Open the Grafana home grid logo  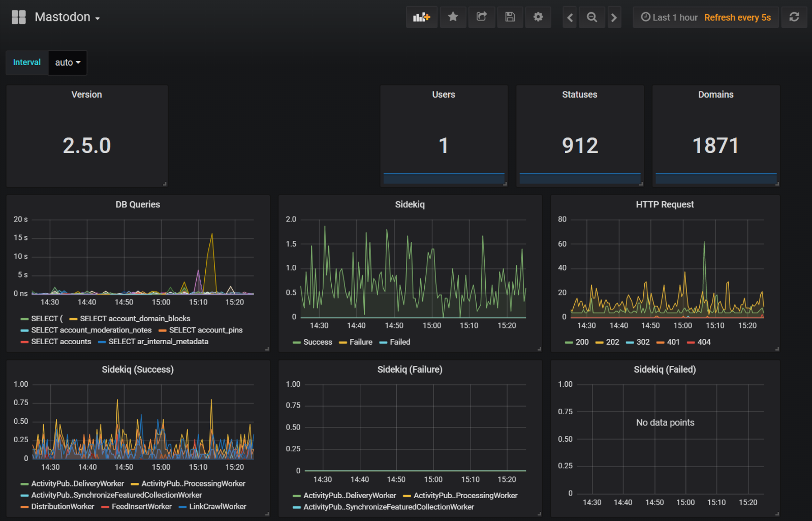(19, 17)
